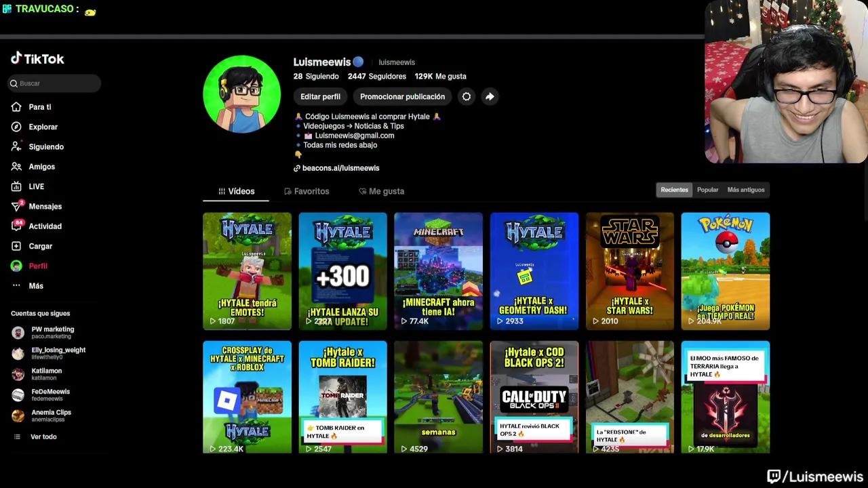This screenshot has height=488, width=868.
Task: Open the HYTALE +300 update video
Action: [342, 271]
